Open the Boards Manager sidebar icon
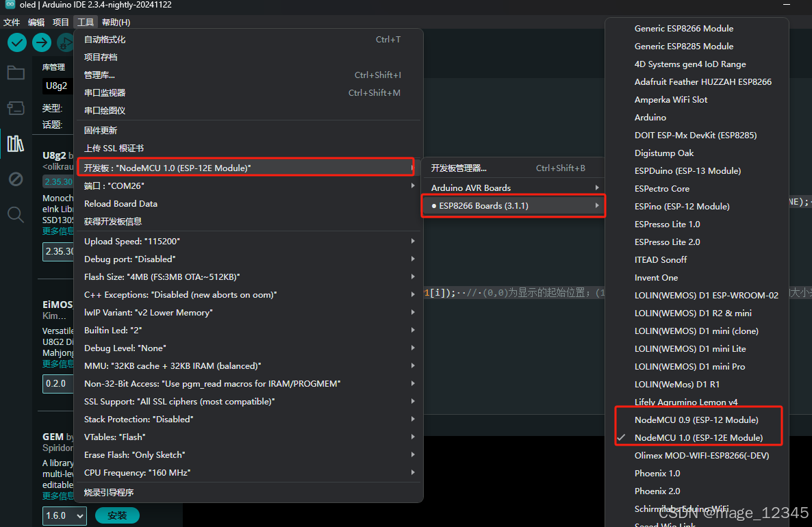This screenshot has height=527, width=812. click(x=16, y=108)
